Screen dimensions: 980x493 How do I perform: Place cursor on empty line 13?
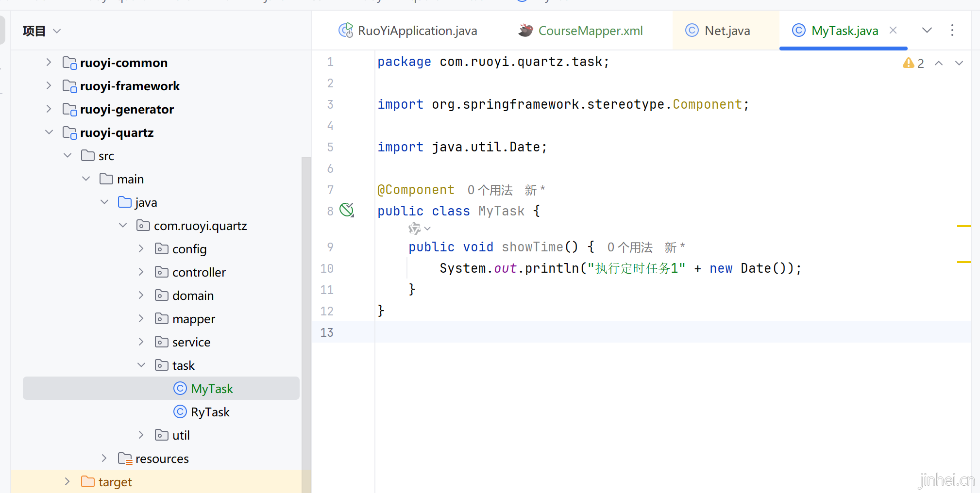pyautogui.click(x=673, y=332)
